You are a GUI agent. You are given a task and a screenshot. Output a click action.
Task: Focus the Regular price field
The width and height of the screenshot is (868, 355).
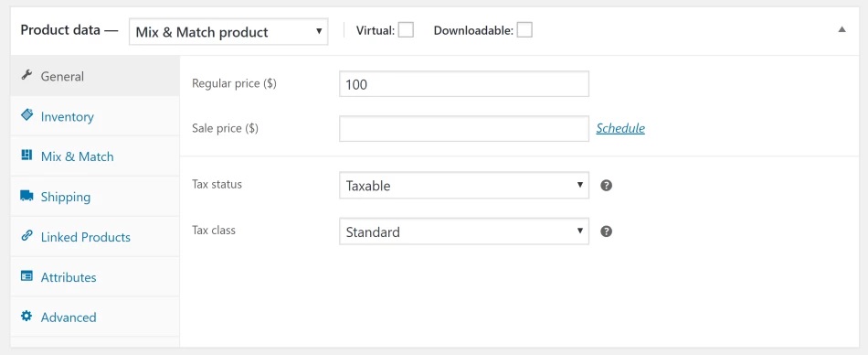coord(464,84)
